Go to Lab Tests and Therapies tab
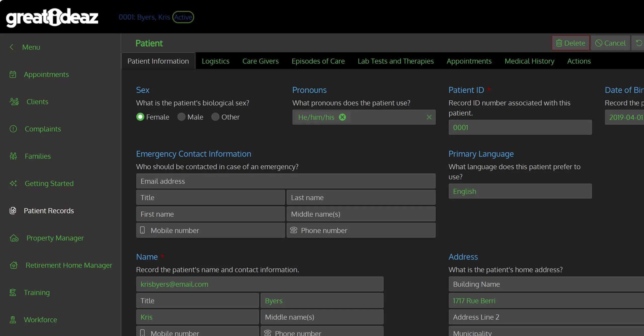The image size is (644, 336). coord(396,61)
